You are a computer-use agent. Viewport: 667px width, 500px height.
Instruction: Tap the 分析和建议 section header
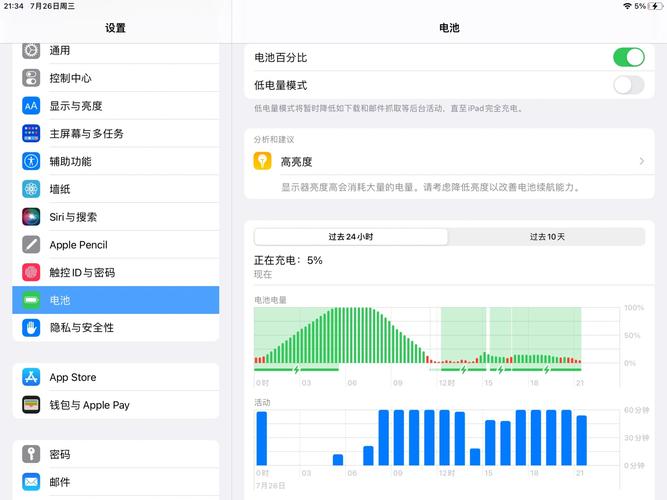274,140
